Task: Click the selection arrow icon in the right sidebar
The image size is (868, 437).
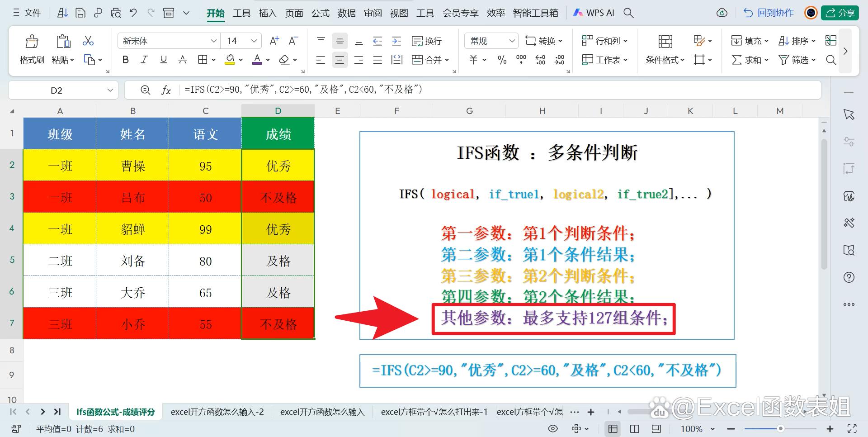Action: 849,114
